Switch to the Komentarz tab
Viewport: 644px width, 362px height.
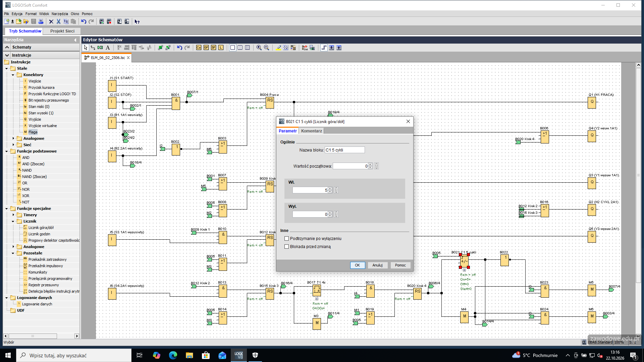pyautogui.click(x=311, y=131)
